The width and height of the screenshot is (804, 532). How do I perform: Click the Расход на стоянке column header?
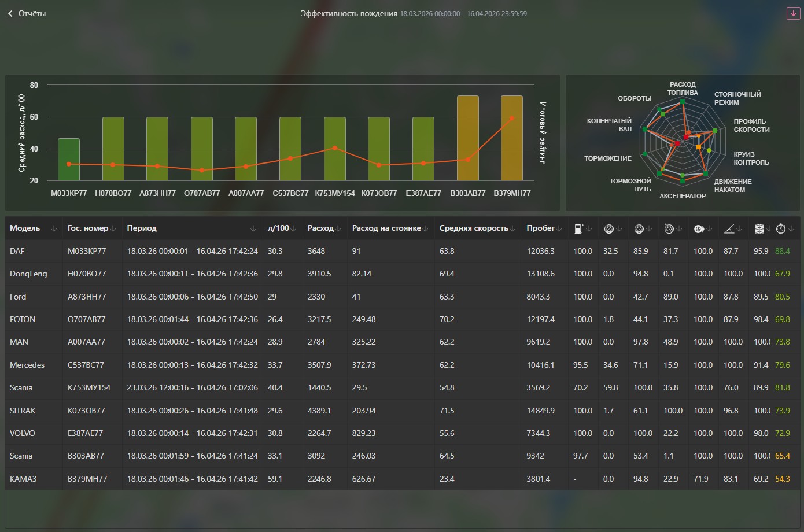[386, 228]
